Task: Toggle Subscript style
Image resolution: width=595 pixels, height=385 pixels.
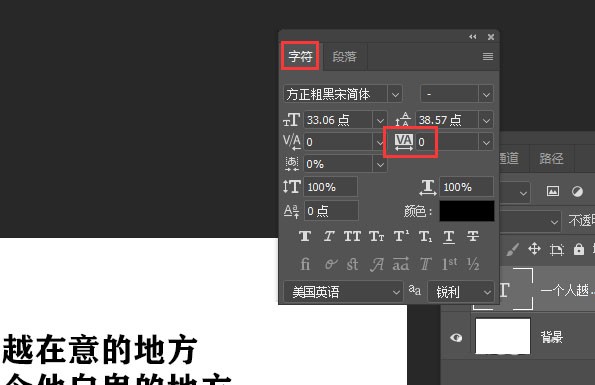Action: [x=425, y=237]
